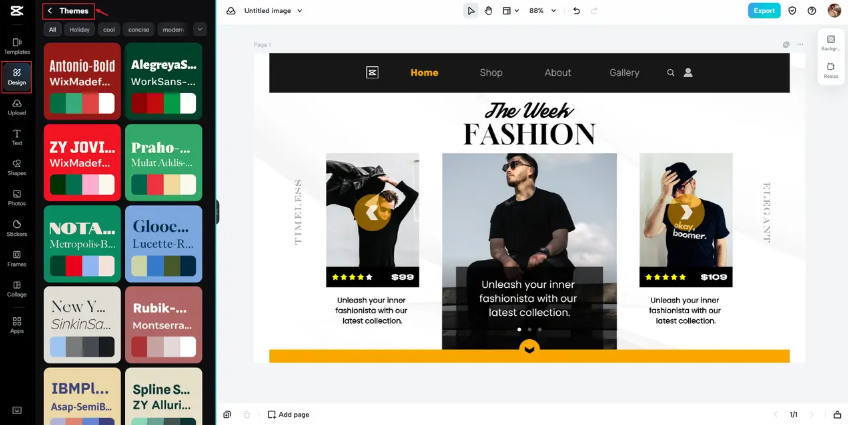
Task: Open the layout view dropdown in toolbar
Action: coord(511,11)
